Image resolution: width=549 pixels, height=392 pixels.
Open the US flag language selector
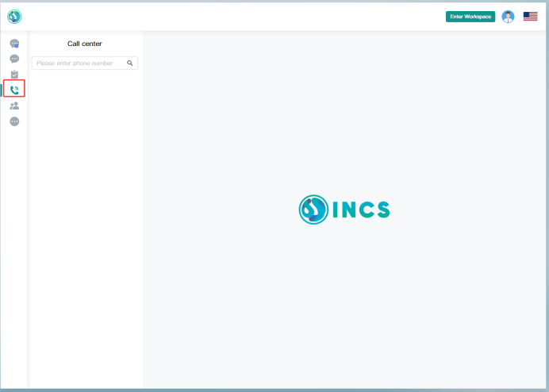click(530, 16)
